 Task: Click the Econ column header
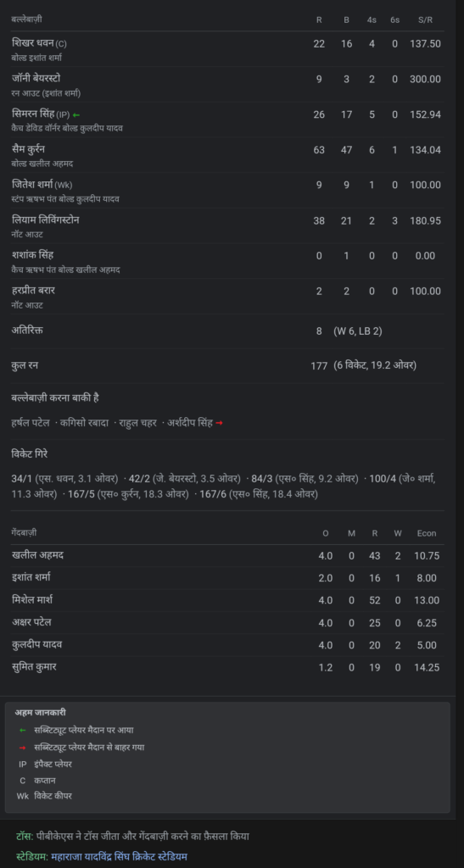coord(427,534)
